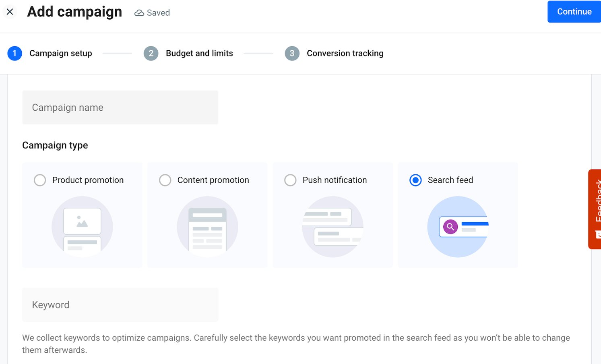The height and width of the screenshot is (364, 601).
Task: Focus the Keyword input field
Action: click(x=120, y=305)
